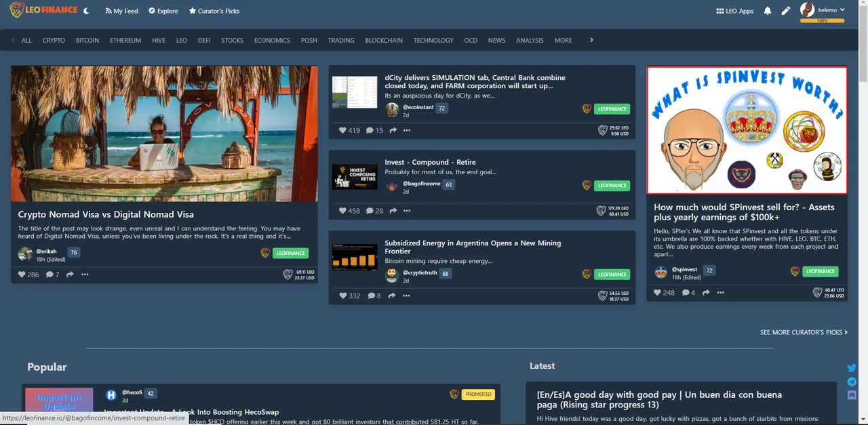Open Subsidized Energy in Argentina post
Viewport: 868px width, 425px height.
(473, 247)
